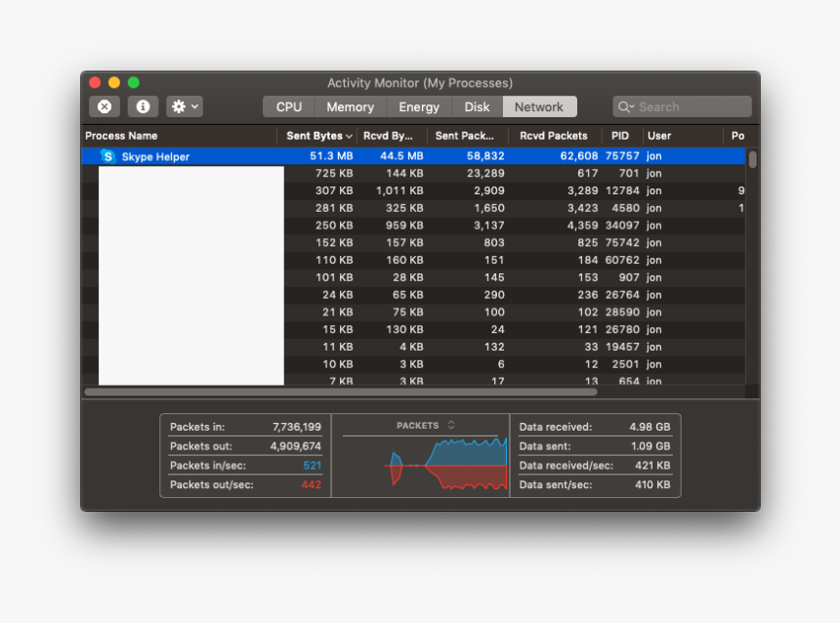The image size is (840, 623).
Task: Switch to the Memory tab
Action: (x=350, y=106)
